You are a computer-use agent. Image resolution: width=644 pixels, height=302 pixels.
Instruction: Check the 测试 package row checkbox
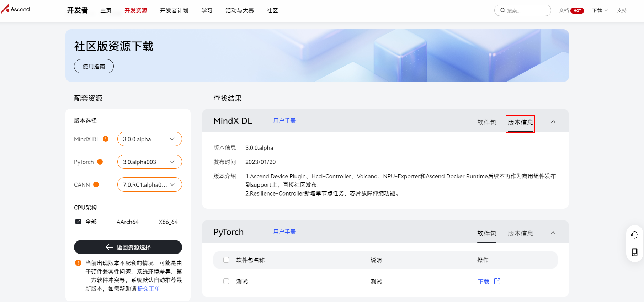226,281
